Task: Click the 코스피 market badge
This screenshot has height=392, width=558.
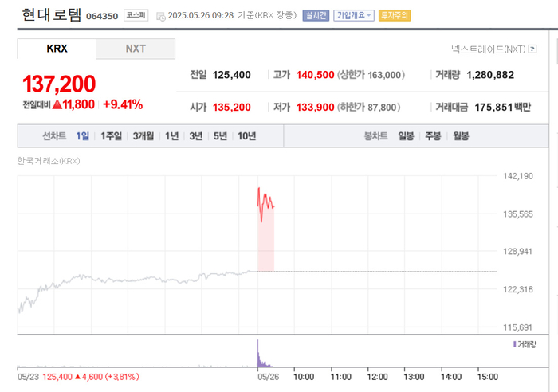Action: [136, 15]
